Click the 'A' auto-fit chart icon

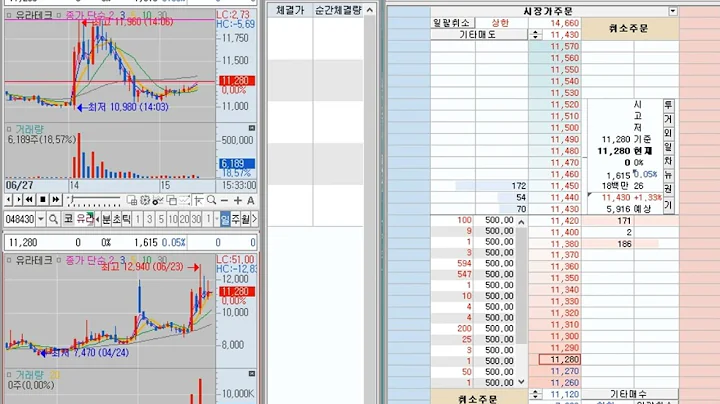(251, 201)
